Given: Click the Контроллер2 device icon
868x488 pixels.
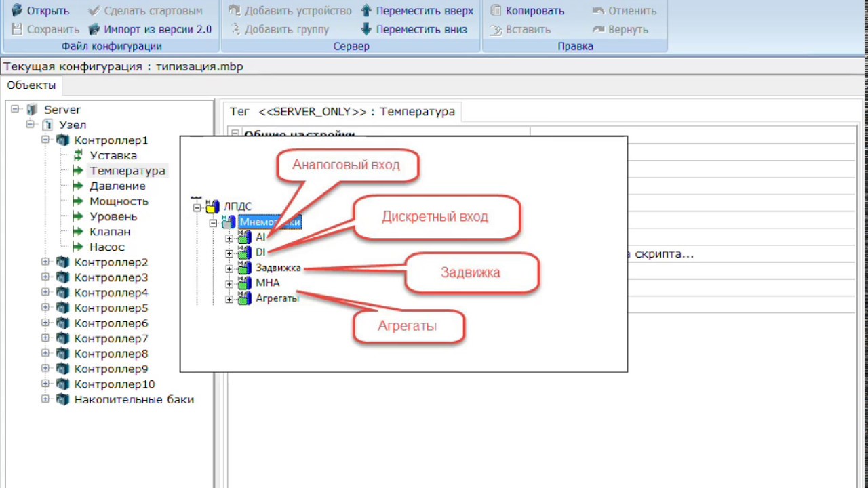Looking at the screenshot, I should (63, 262).
